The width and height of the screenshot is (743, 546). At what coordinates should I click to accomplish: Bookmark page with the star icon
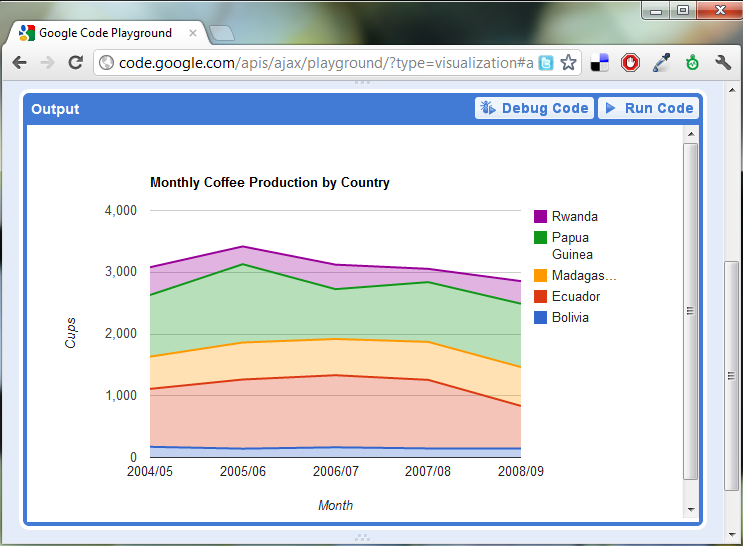568,63
